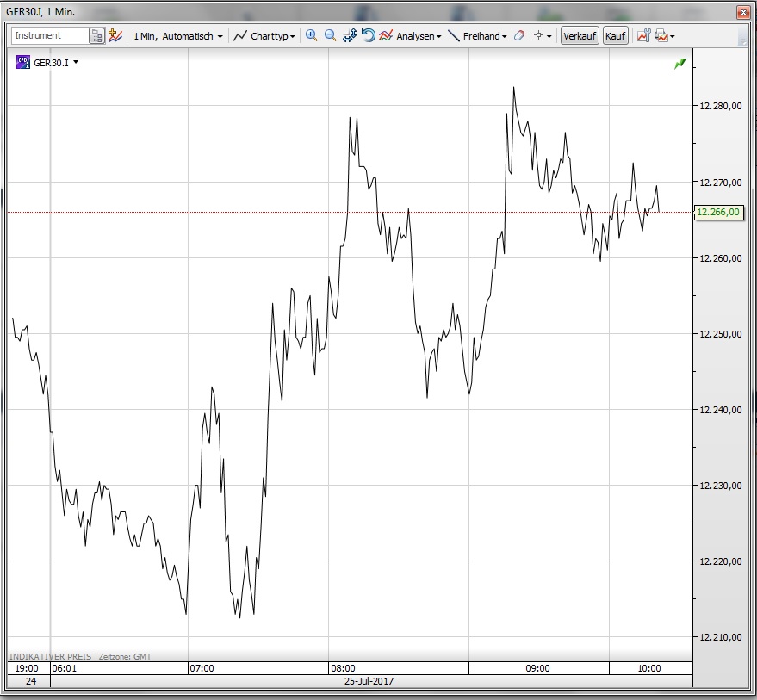Screen dimensions: 757x700
Task: Click the CFD instrument icon beside GER30.I
Action: coord(23,62)
